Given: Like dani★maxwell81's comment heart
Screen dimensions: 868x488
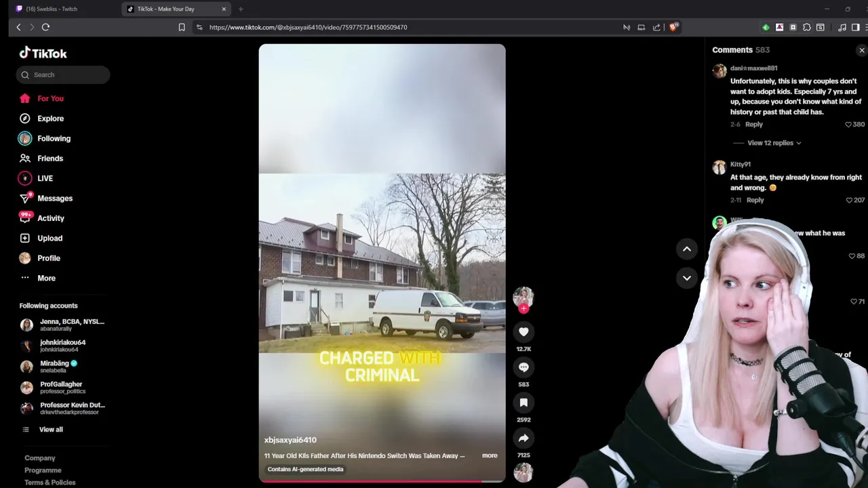Looking at the screenshot, I should [x=848, y=125].
